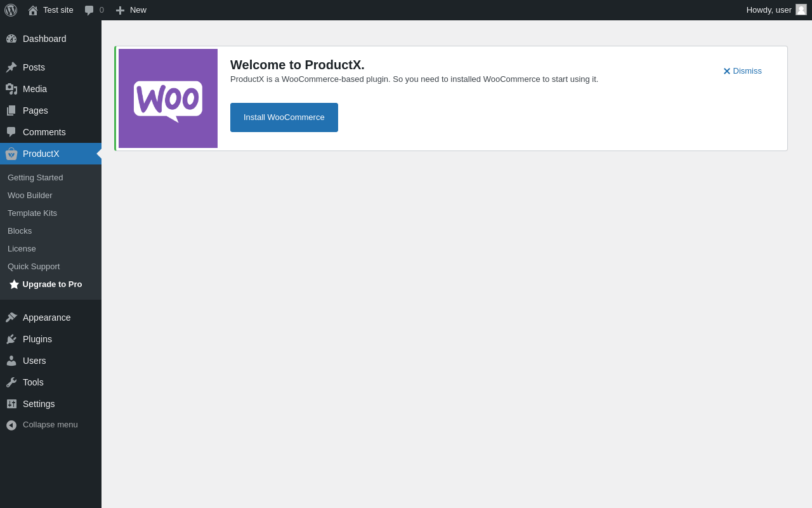This screenshot has width=812, height=508.
Task: Open Quick Support submenu item
Action: coord(51,267)
